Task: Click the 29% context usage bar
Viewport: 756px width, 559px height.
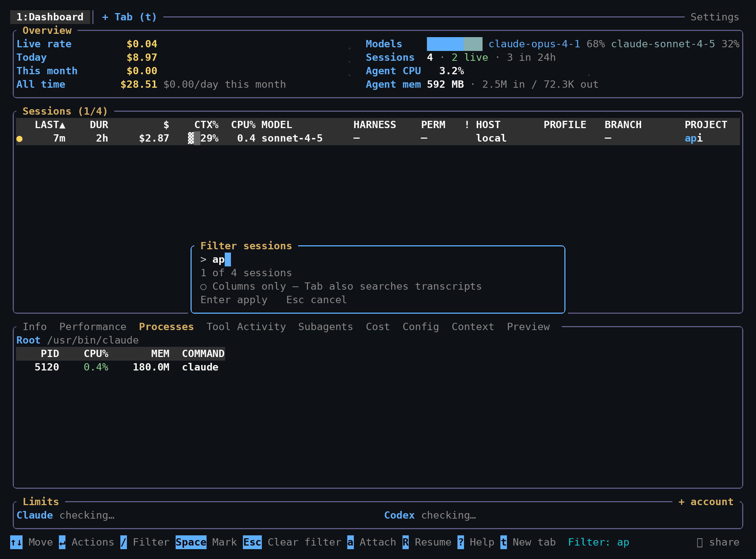Action: point(203,138)
